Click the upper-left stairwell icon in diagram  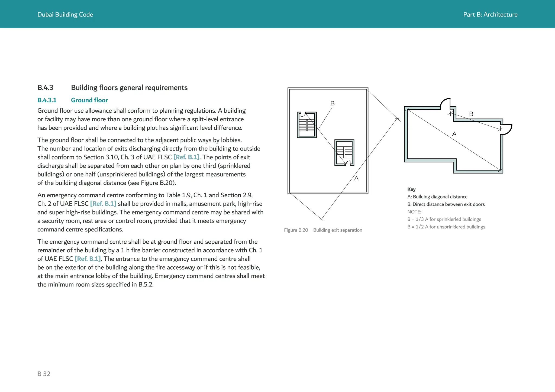(x=307, y=125)
